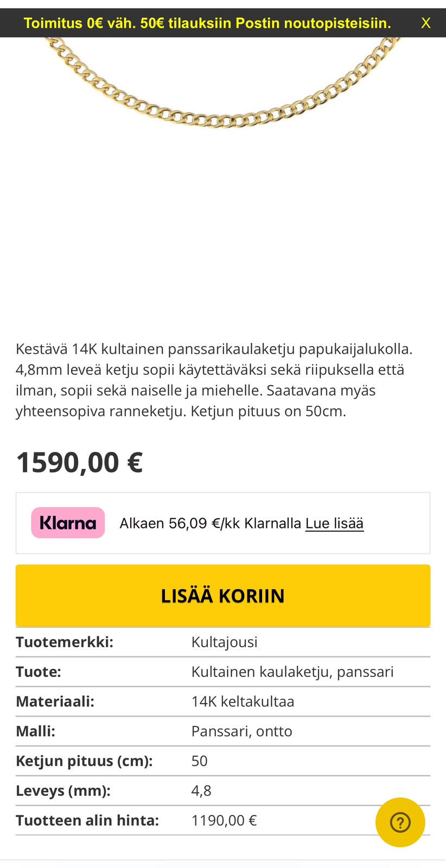Viewport: 446px width, 868px height.
Task: Dismiss the shipping banner with the X
Action: point(426,22)
